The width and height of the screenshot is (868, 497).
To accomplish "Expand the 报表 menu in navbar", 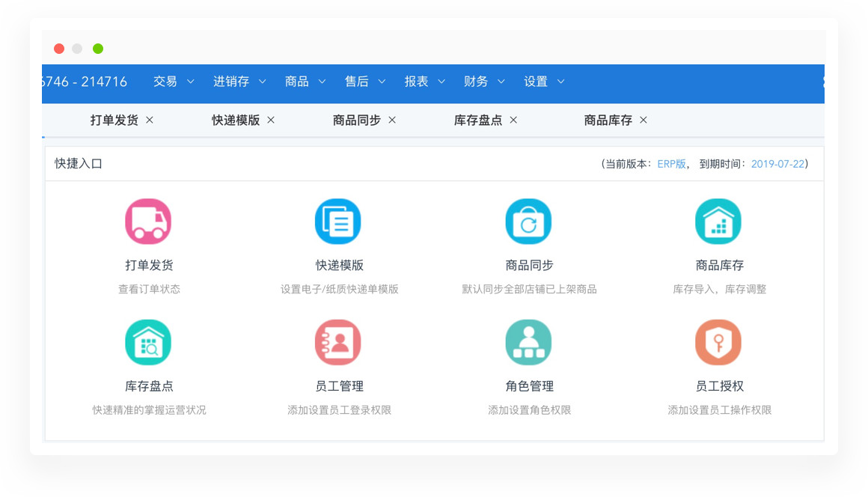I will [x=424, y=82].
